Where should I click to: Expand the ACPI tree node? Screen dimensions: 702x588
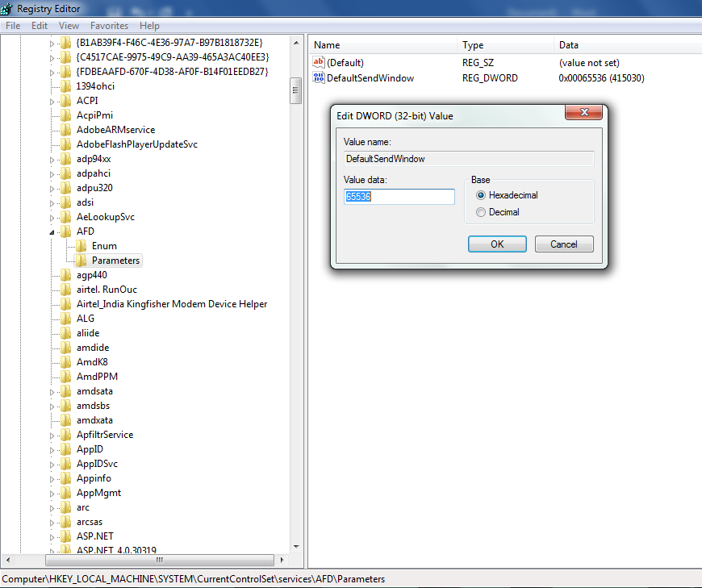pos(52,101)
